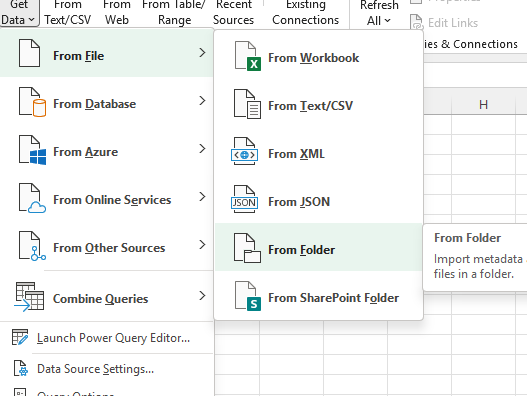Expand the From File submenu arrow

point(202,53)
